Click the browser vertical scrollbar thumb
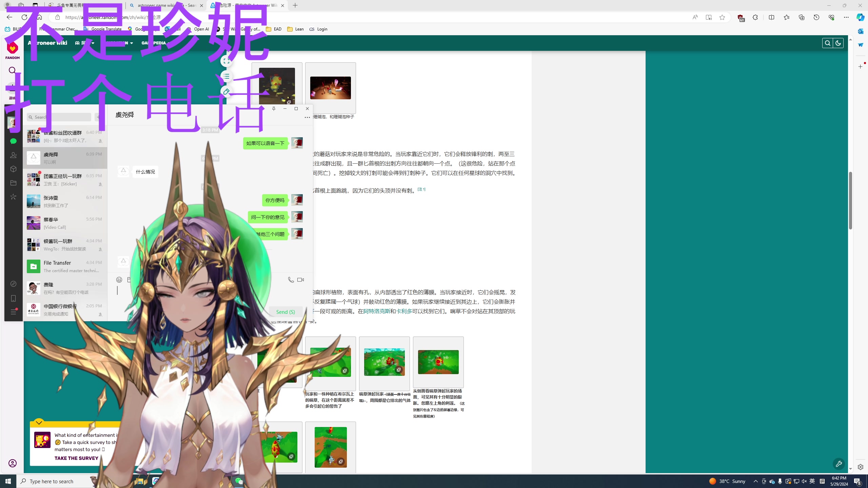 tap(850, 200)
